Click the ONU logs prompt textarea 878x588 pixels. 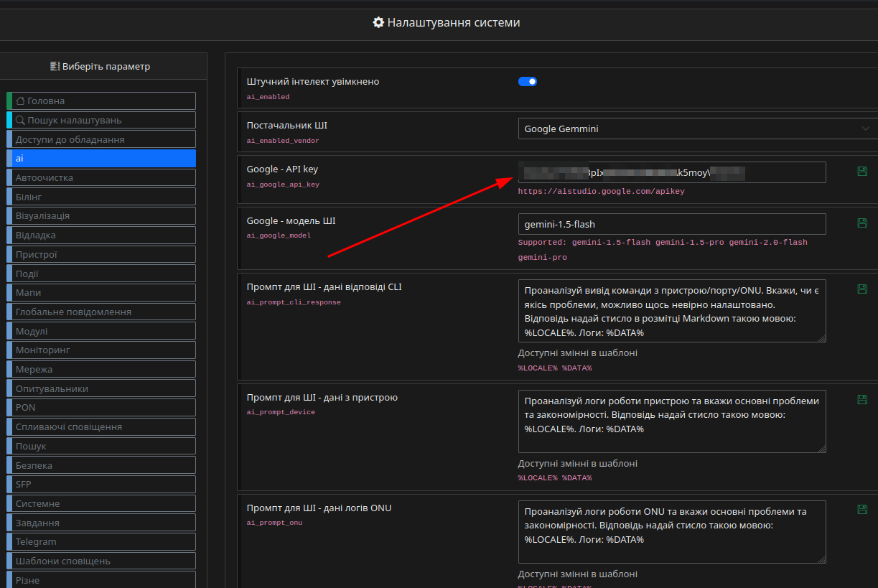point(672,532)
